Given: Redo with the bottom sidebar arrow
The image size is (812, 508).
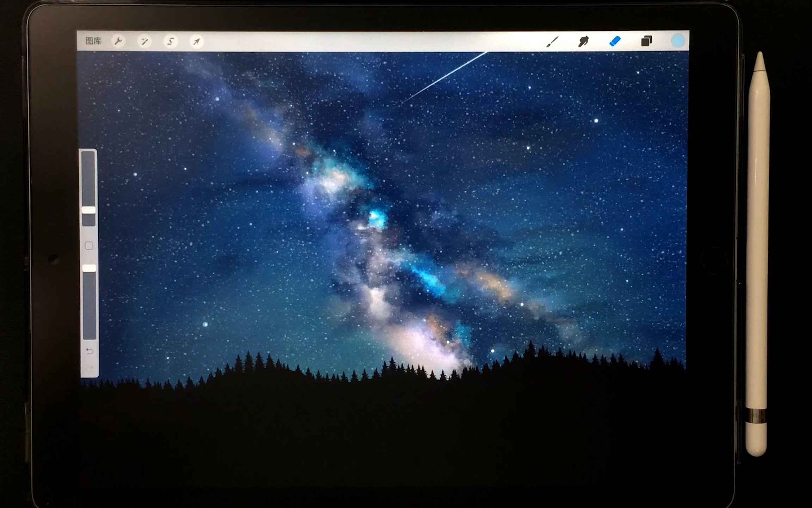Looking at the screenshot, I should [90, 369].
